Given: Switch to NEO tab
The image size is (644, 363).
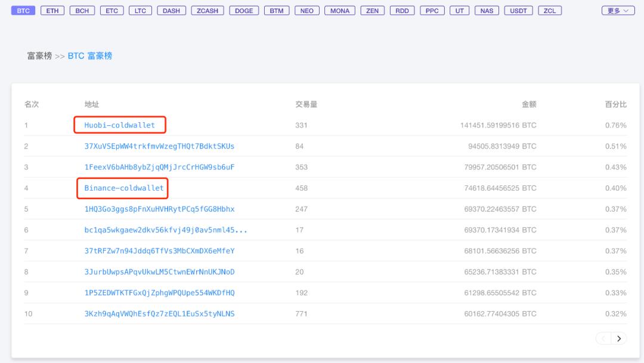Looking at the screenshot, I should point(307,11).
